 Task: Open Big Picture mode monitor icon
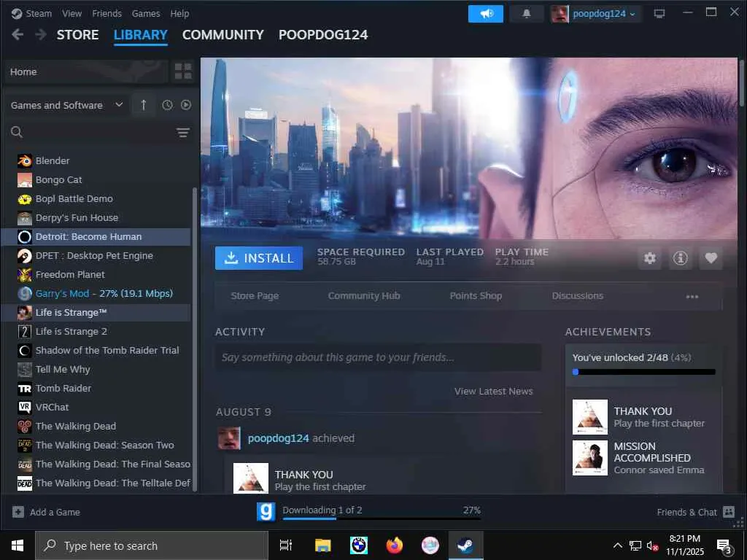click(659, 13)
